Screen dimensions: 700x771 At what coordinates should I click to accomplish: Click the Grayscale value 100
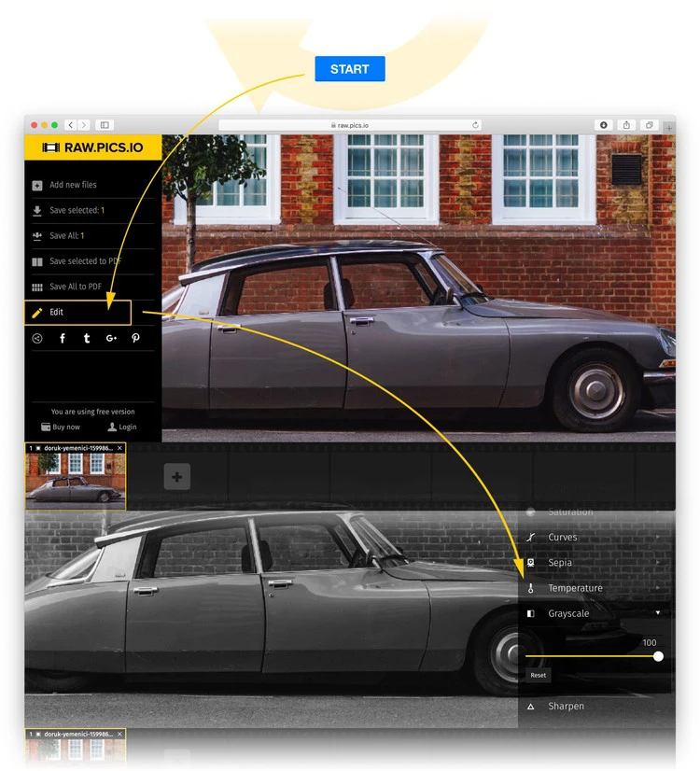coord(650,643)
